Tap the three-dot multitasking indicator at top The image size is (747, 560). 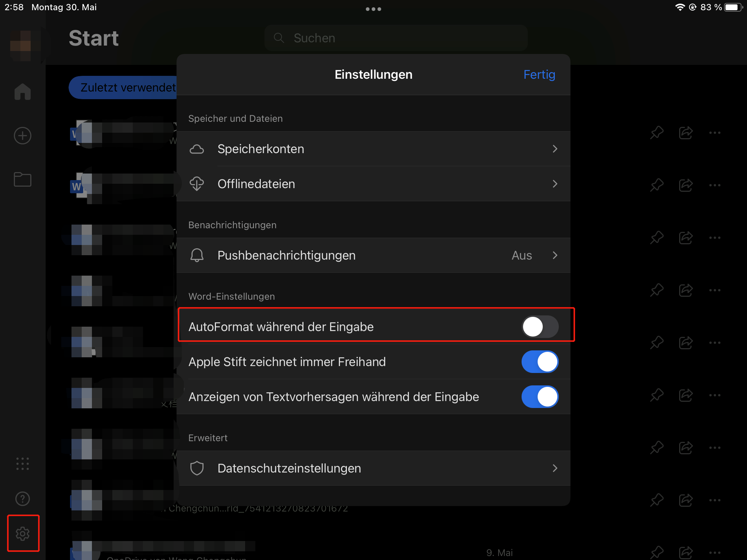pos(373,9)
